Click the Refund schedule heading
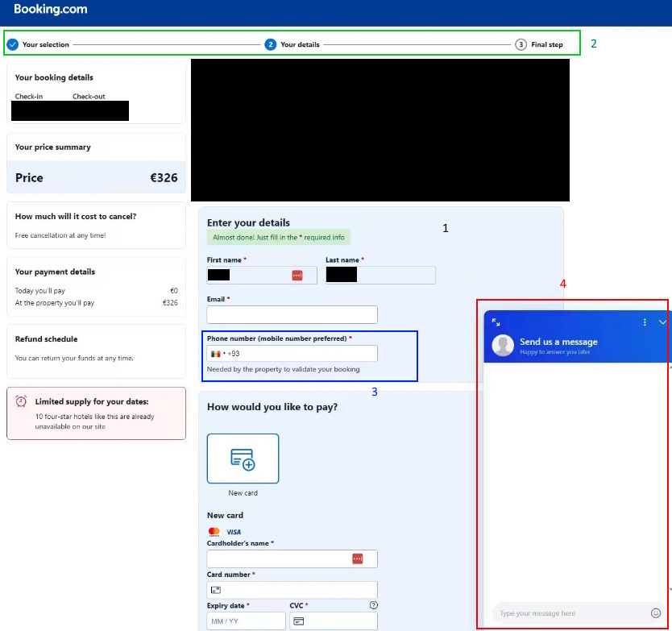The image size is (672, 631). (x=46, y=339)
